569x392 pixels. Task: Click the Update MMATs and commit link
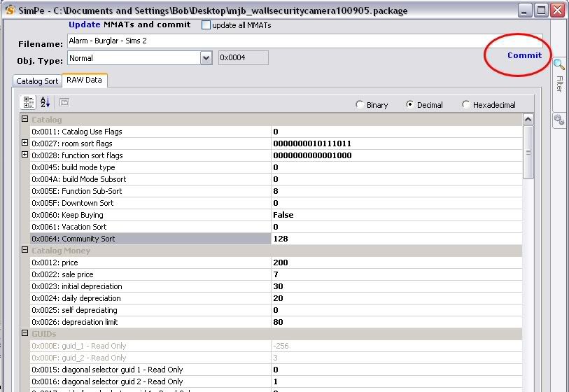click(129, 24)
